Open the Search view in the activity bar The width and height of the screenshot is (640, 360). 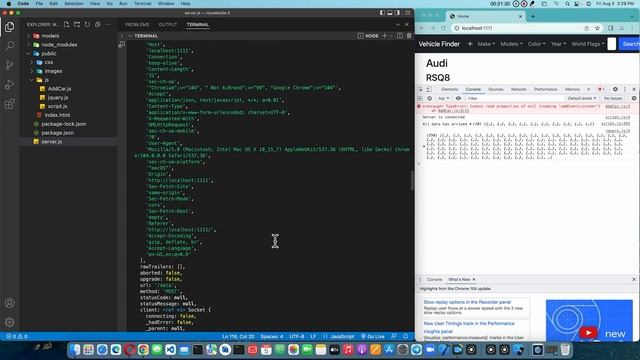(x=9, y=46)
